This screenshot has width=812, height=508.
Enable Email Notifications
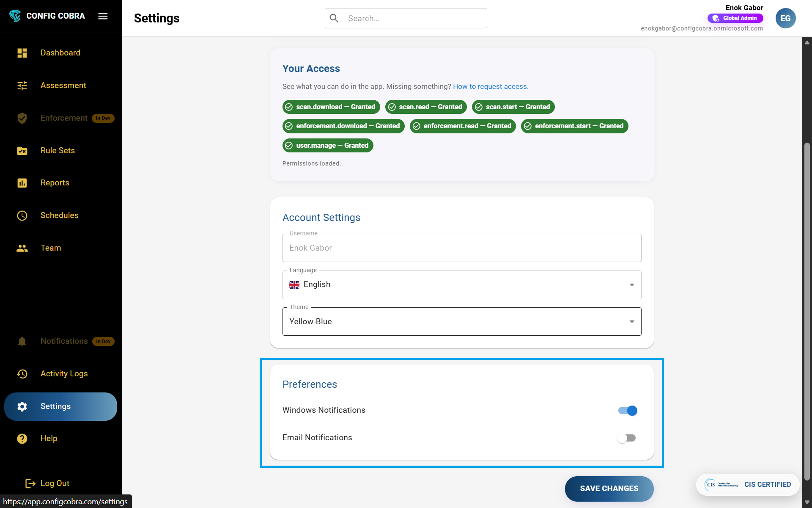[627, 438]
